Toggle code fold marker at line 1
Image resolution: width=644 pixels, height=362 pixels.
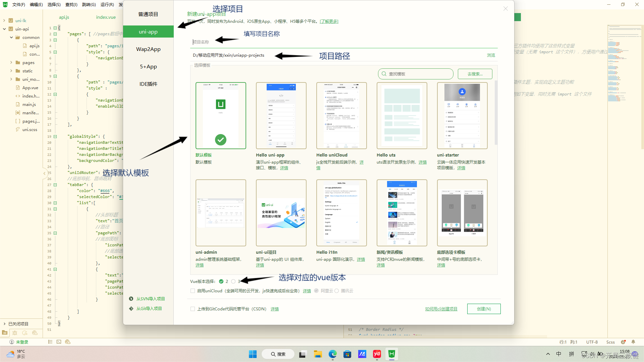pos(55,28)
